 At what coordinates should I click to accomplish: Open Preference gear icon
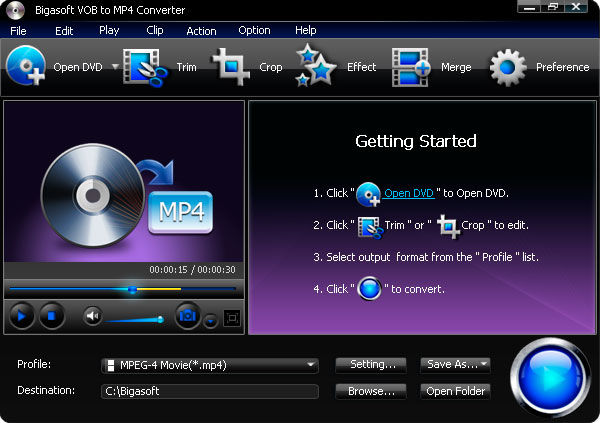(508, 67)
